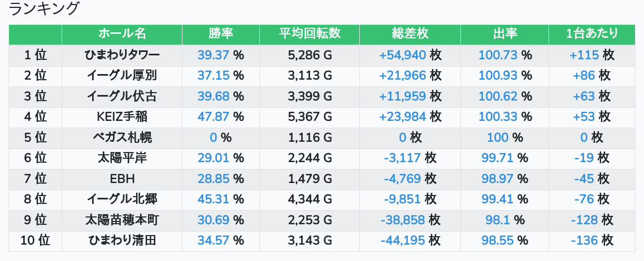The height and width of the screenshot is (261, 644).
Task: Open the ひまわりタワー hall name
Action: click(x=122, y=55)
